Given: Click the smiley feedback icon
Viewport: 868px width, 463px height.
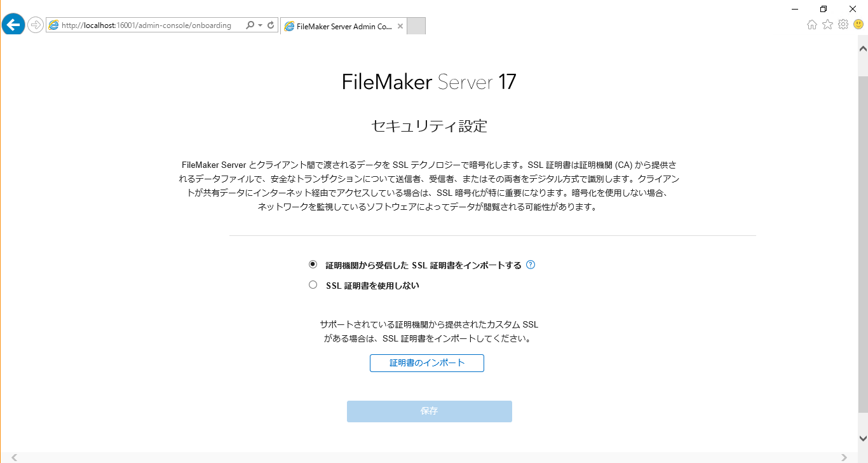Looking at the screenshot, I should 858,24.
